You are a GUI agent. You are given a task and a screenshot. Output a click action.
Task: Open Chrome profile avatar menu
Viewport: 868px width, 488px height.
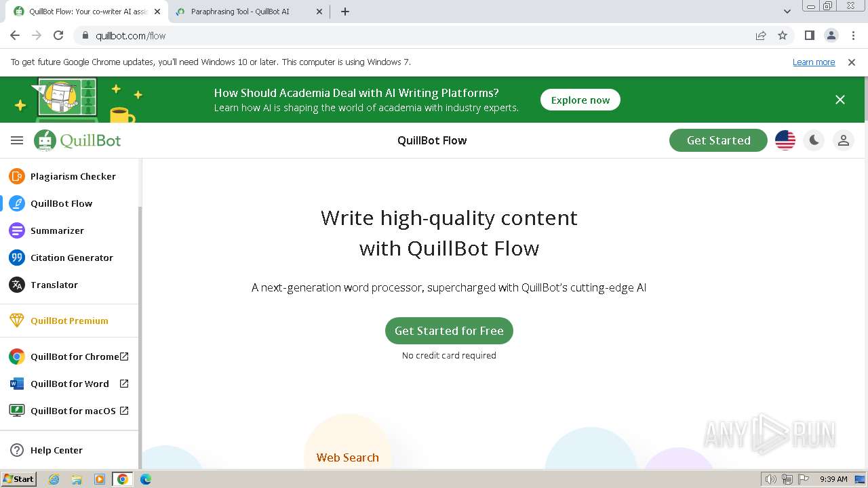831,35
